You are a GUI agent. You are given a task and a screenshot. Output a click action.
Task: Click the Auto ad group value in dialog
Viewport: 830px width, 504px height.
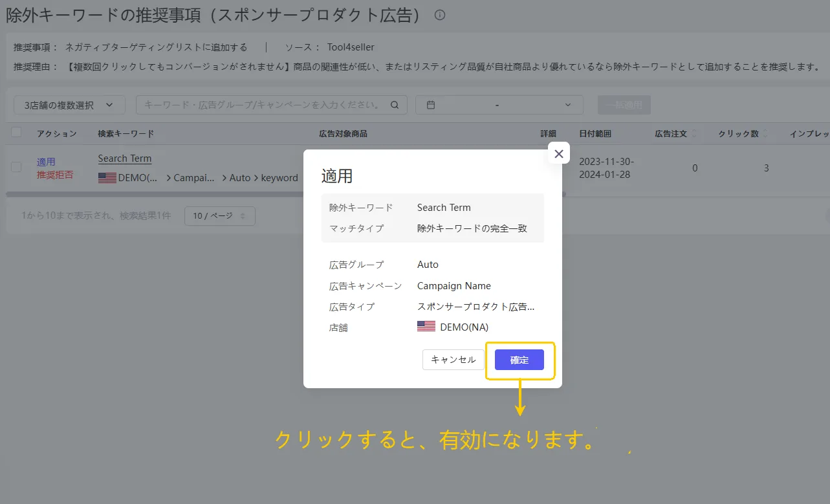click(428, 265)
